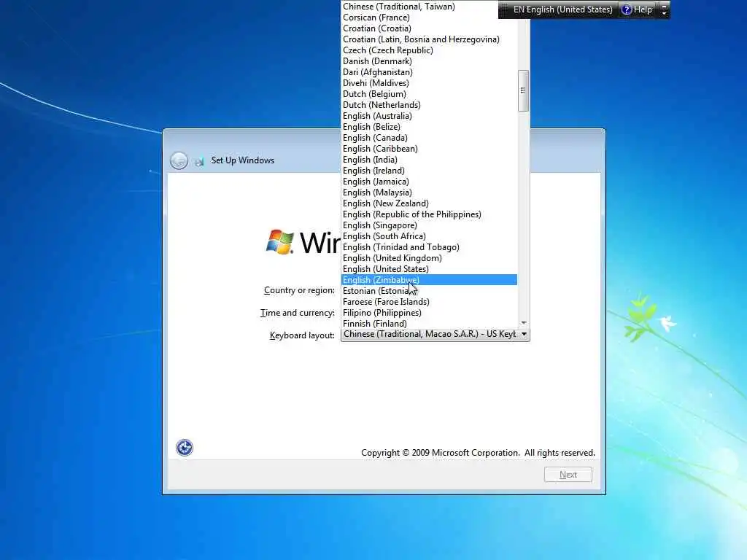
Task: Click the back arrow in Set Up Windows
Action: point(179,160)
